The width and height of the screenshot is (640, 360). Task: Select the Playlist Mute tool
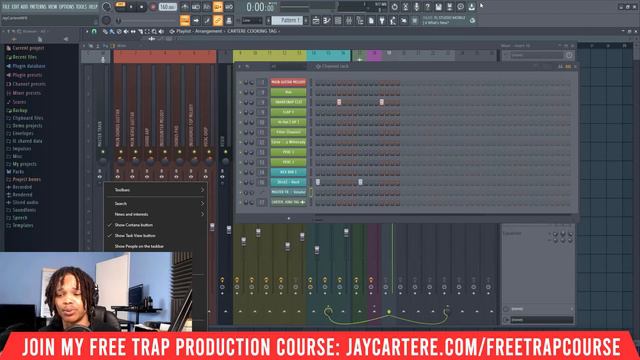pos(126,31)
